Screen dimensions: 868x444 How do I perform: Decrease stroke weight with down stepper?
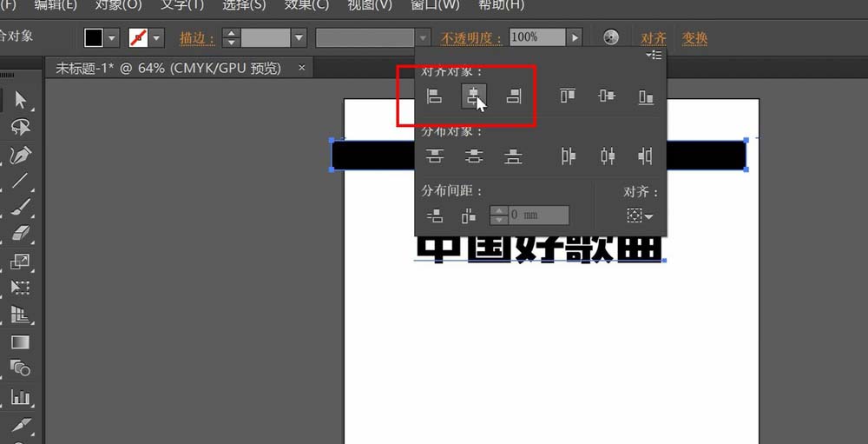click(x=232, y=43)
